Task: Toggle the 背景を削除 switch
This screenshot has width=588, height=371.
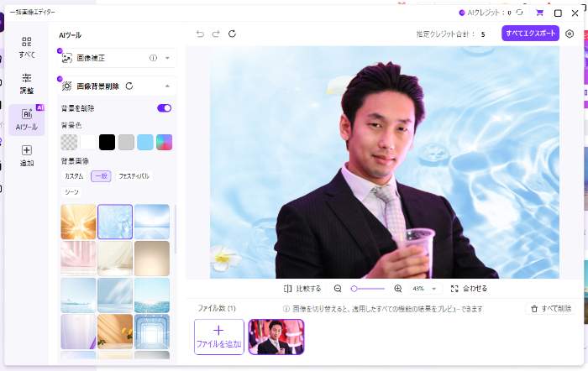Action: coord(164,108)
